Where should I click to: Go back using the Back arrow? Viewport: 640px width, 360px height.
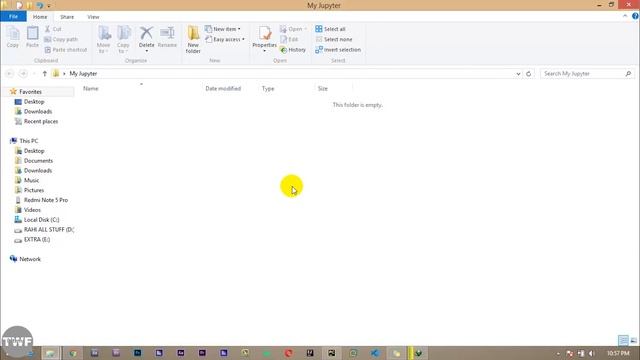click(10, 73)
